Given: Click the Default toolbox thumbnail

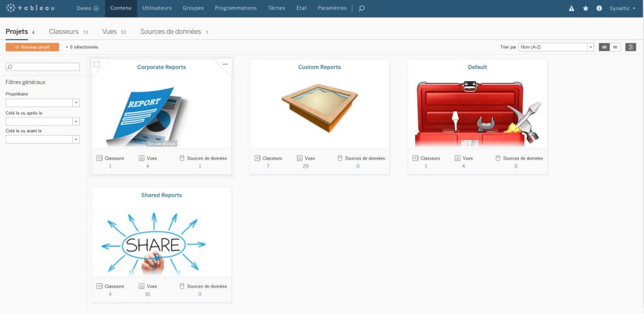Looking at the screenshot, I should point(478,114).
